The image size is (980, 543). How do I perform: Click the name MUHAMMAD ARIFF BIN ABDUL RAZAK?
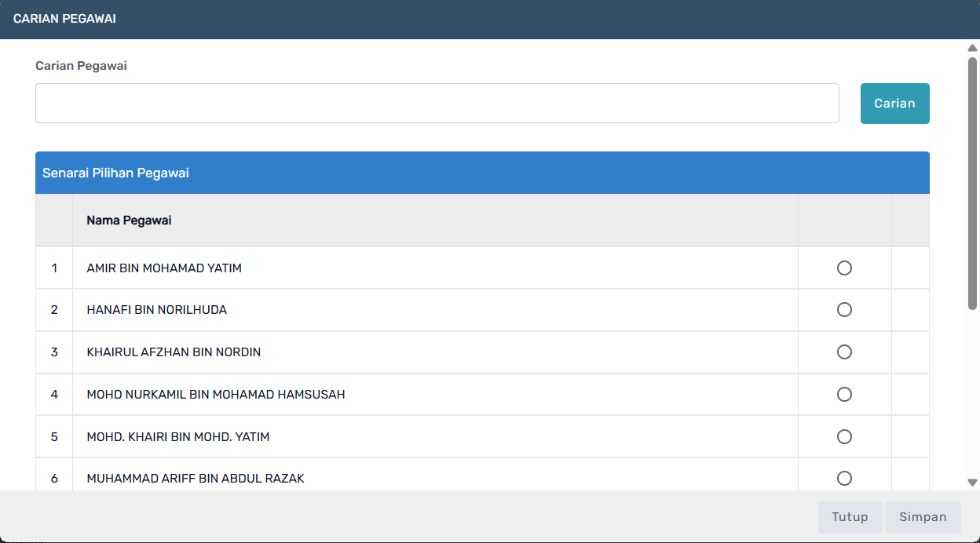click(x=196, y=479)
